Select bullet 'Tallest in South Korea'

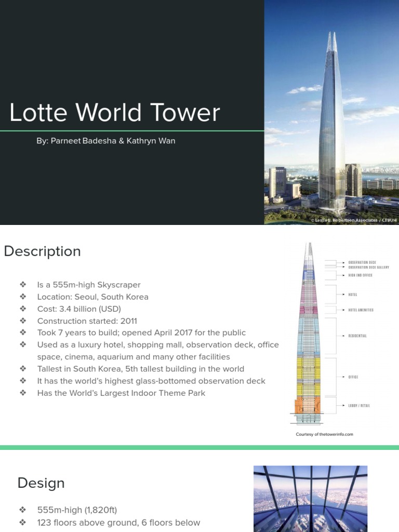coord(141,369)
